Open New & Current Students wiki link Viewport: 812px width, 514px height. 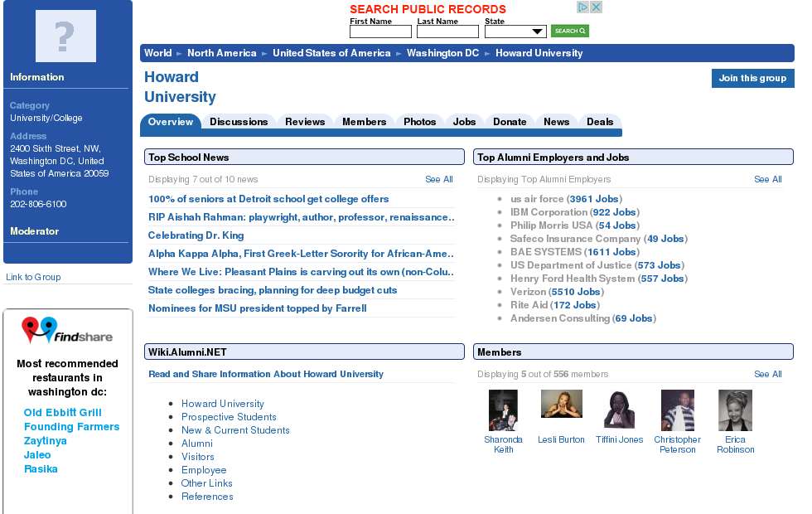235,430
